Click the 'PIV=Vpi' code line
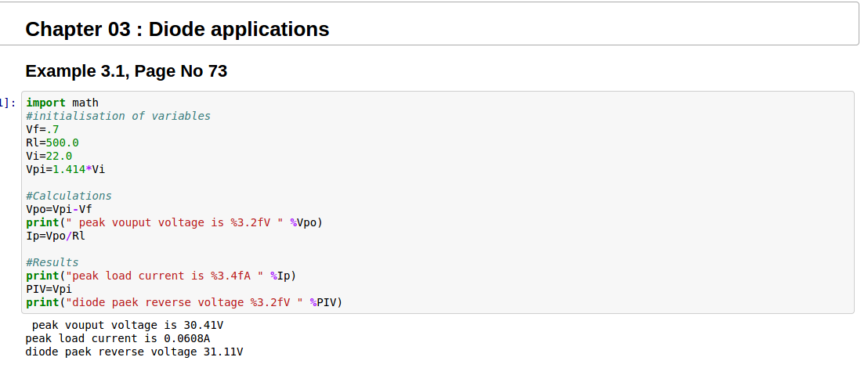This screenshot has width=868, height=368. click(49, 289)
